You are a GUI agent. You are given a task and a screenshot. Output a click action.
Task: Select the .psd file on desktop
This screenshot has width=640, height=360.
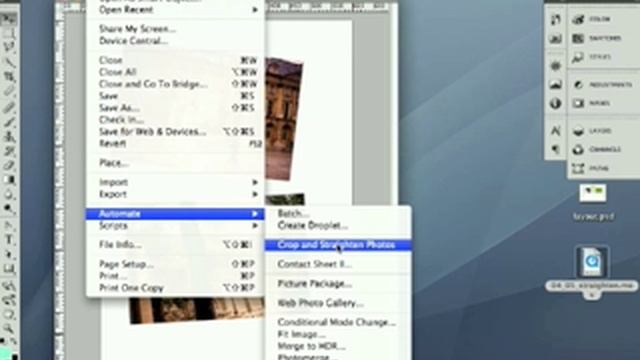tap(593, 202)
